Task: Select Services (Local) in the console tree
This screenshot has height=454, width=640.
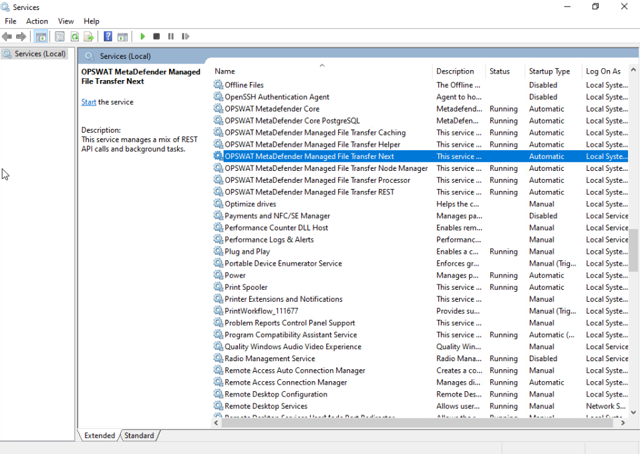Action: coord(40,53)
